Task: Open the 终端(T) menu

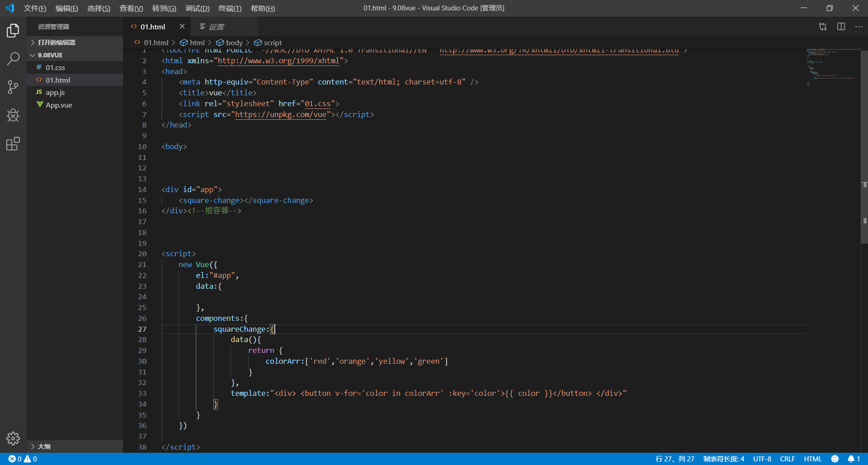Action: (x=230, y=8)
